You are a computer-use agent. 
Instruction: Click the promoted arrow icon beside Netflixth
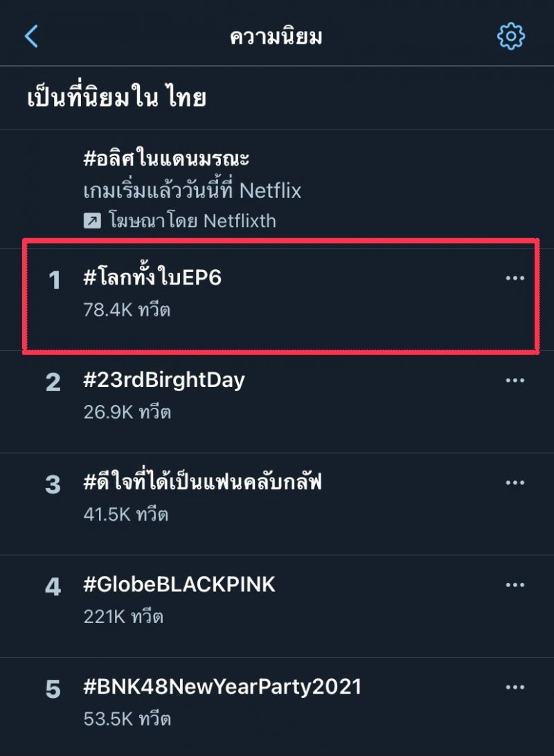pyautogui.click(x=91, y=221)
